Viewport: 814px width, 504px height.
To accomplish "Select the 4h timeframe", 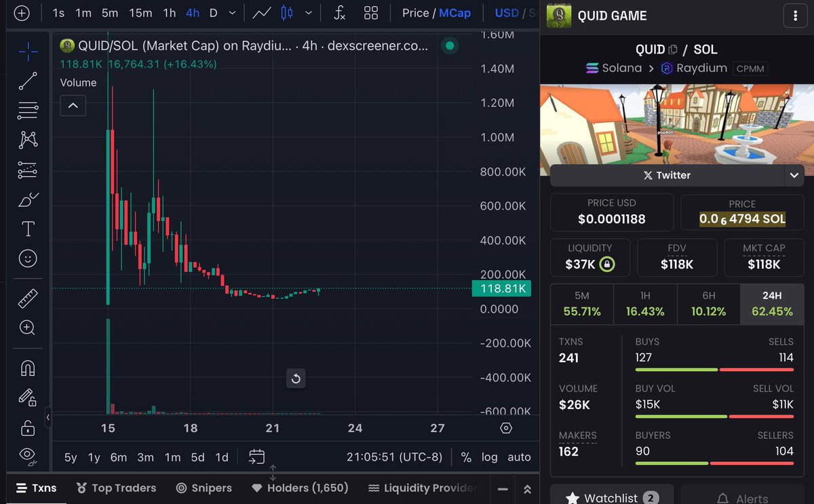I will 193,13.
